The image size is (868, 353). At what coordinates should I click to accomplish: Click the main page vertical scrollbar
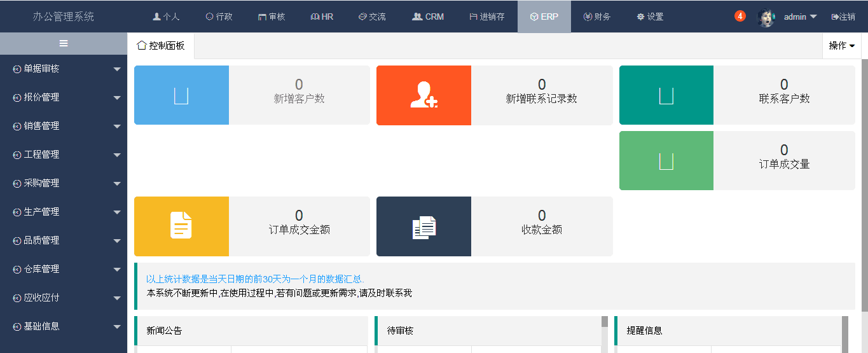click(864, 191)
